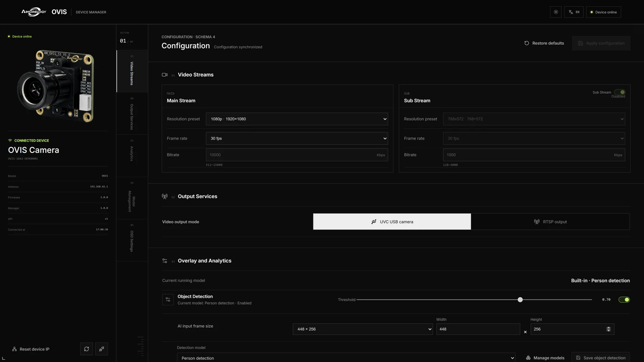This screenshot has width=644, height=362.
Task: Click Reset device IP button
Action: pos(31,349)
